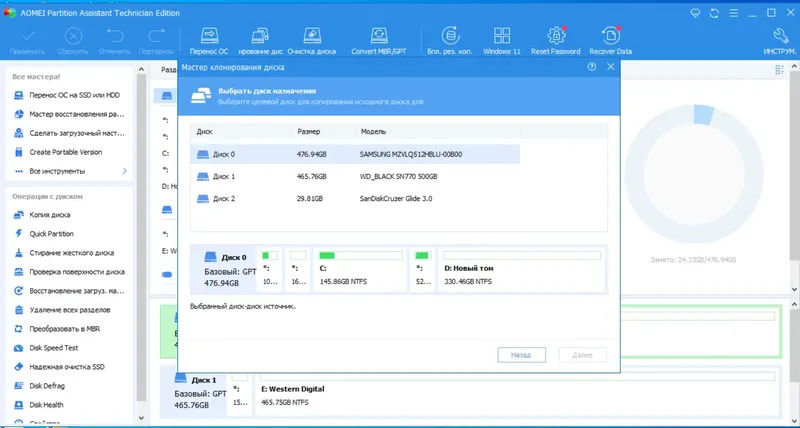
Task: Click left sidebar scrollbar up arrow
Action: (x=141, y=69)
